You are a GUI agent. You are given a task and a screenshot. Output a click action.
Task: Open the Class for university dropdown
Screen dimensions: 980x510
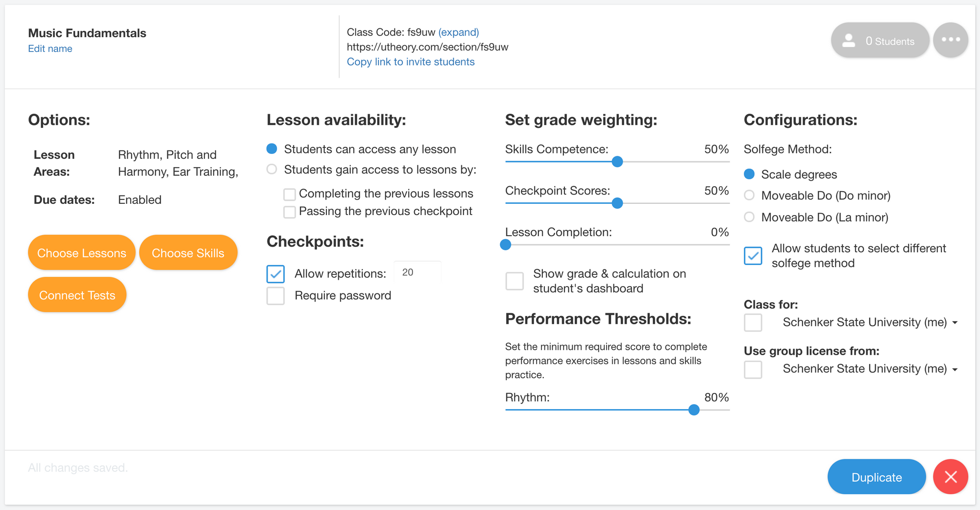[955, 322]
